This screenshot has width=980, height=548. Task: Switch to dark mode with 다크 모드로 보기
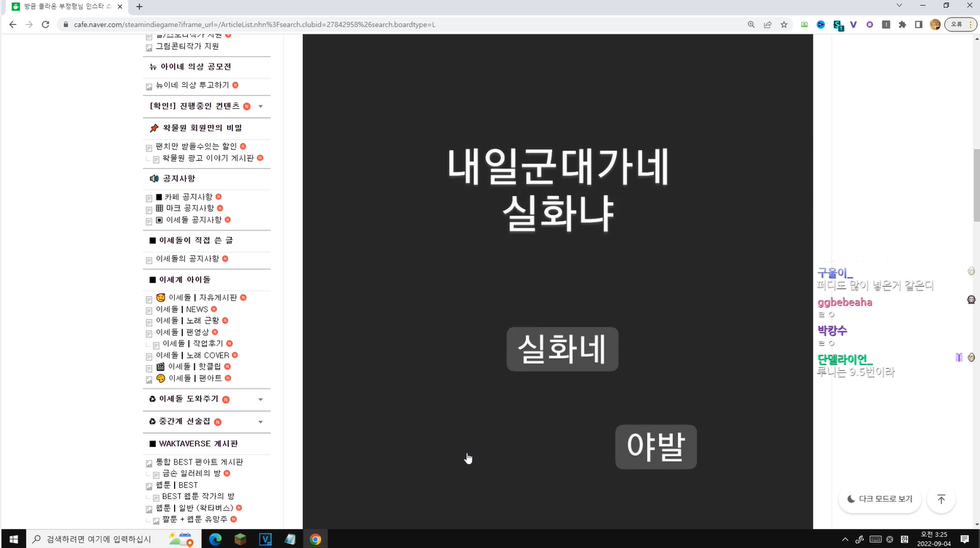click(x=880, y=499)
